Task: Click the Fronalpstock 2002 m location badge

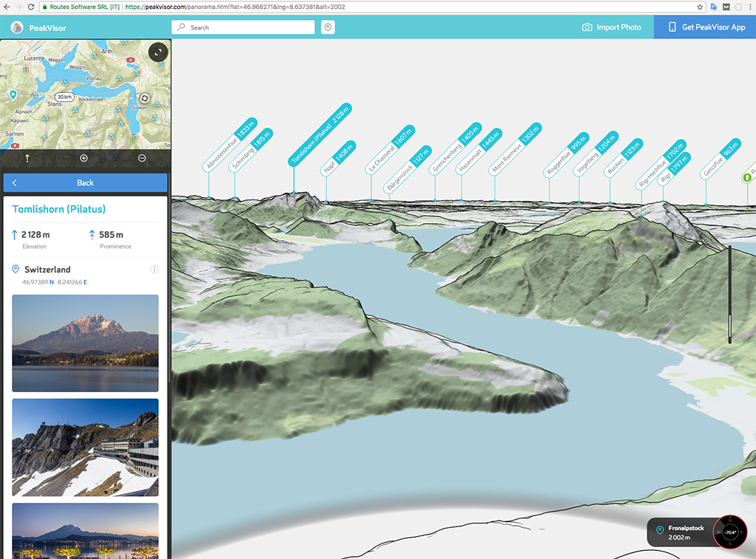Action: coord(680,532)
